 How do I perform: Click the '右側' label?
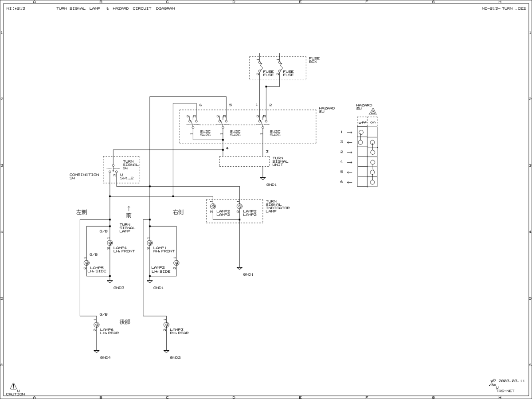pyautogui.click(x=178, y=212)
